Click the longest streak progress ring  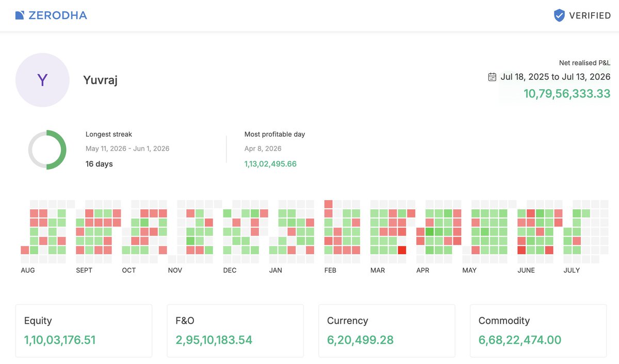47,150
